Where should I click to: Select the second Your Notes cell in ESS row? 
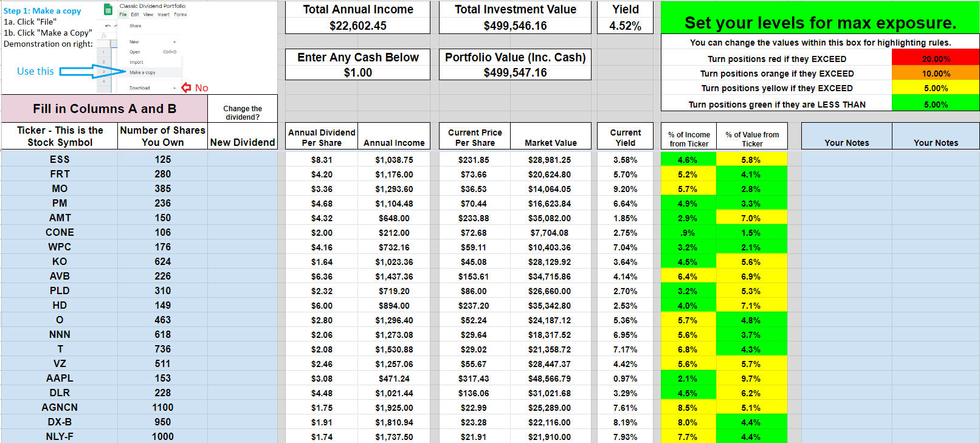936,159
